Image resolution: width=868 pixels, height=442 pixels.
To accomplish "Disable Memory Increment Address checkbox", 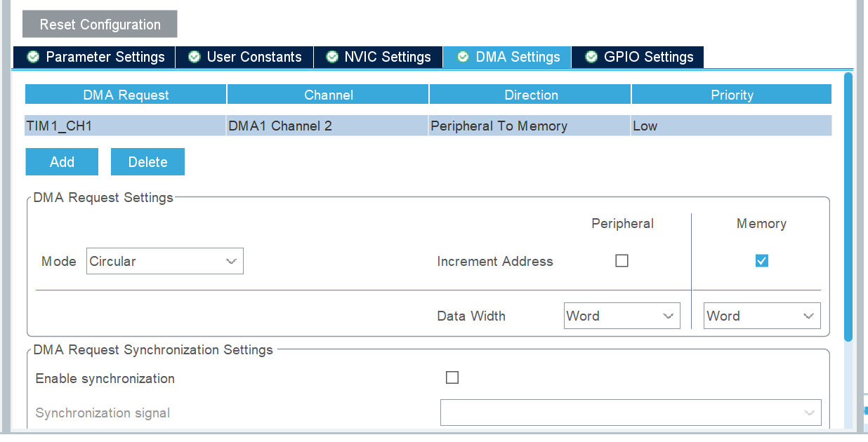I will tap(761, 260).
